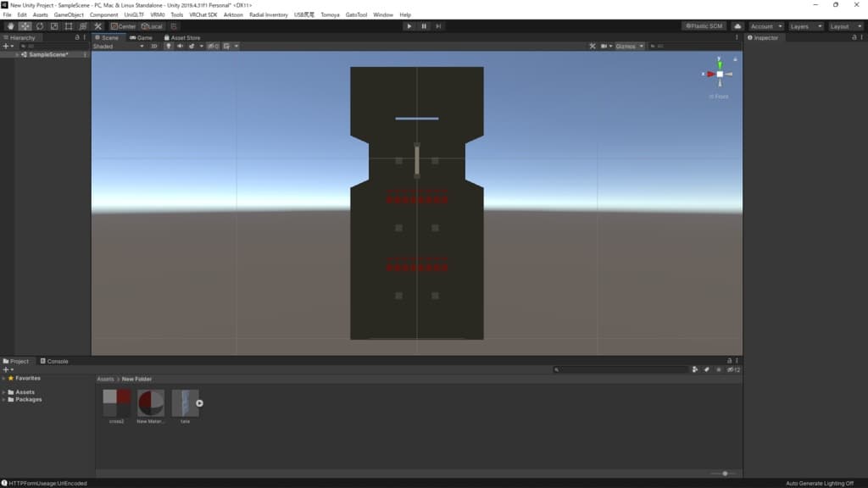Select the Scale tool

click(x=54, y=26)
